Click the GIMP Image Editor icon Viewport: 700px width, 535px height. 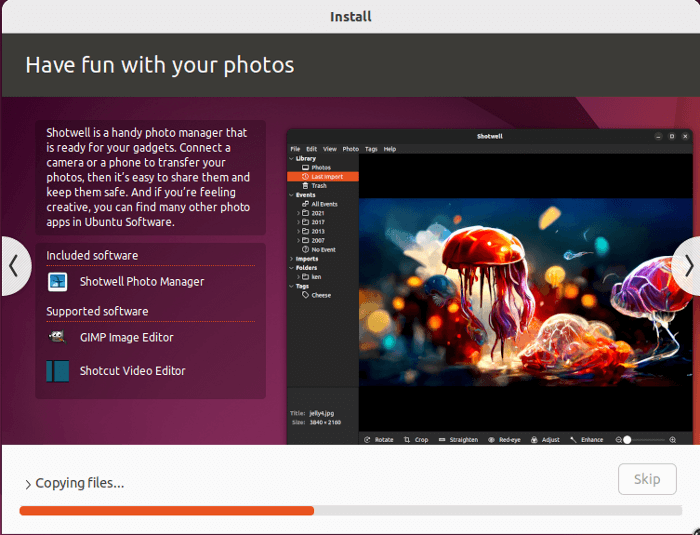[x=58, y=337]
